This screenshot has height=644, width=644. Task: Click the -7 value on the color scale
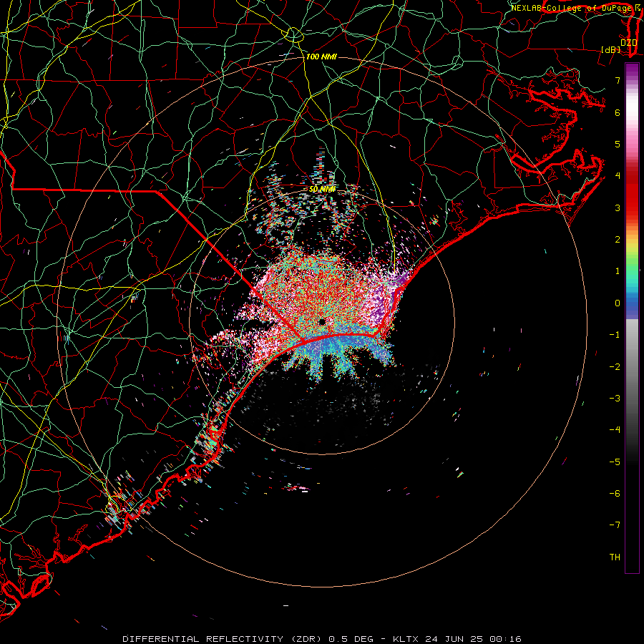pos(615,525)
